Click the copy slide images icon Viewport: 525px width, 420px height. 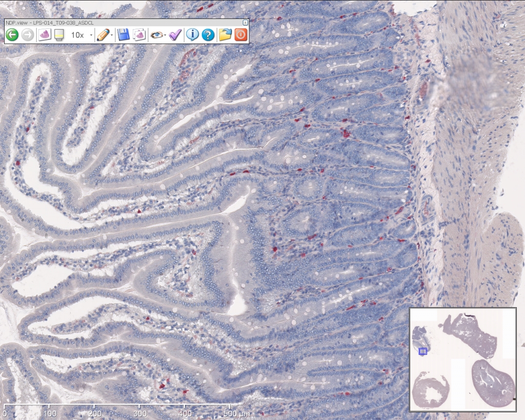(x=139, y=35)
